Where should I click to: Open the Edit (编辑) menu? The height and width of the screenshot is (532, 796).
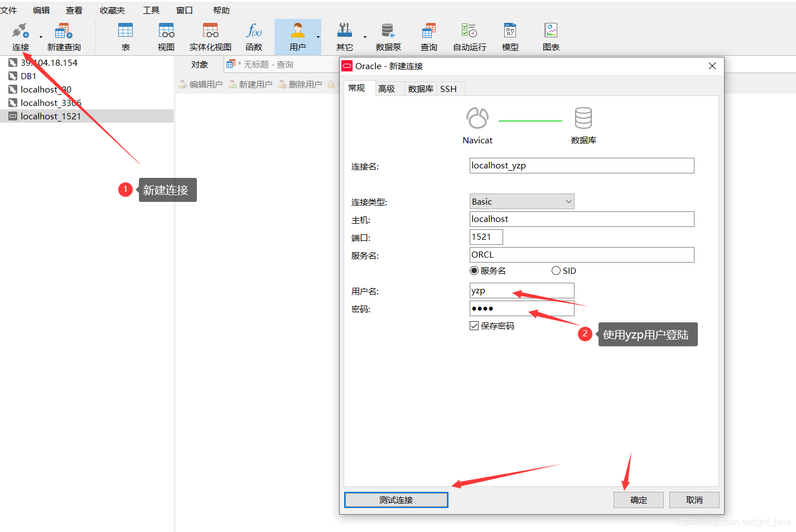41,10
